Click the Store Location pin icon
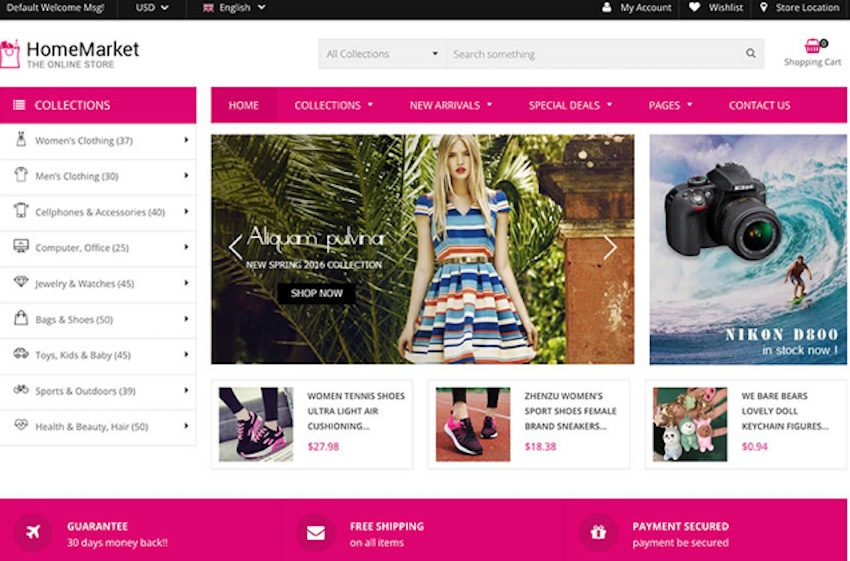Viewport: 850px width, 561px height. click(763, 8)
